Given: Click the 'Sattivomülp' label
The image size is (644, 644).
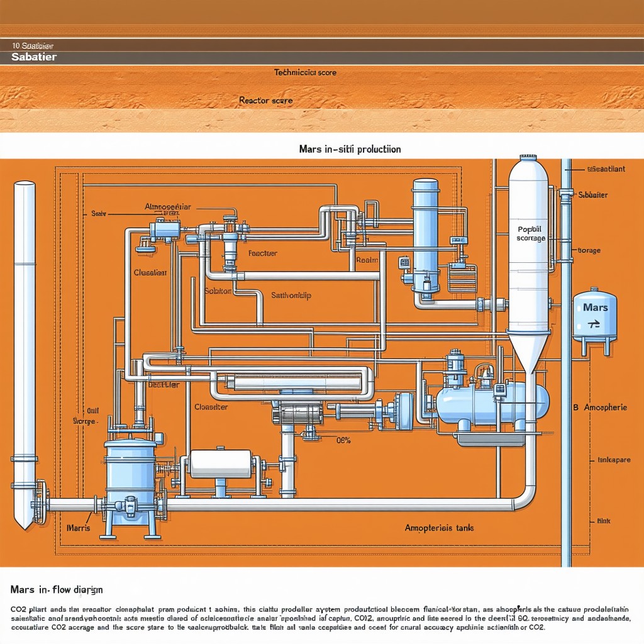Looking at the screenshot, I should tap(291, 296).
